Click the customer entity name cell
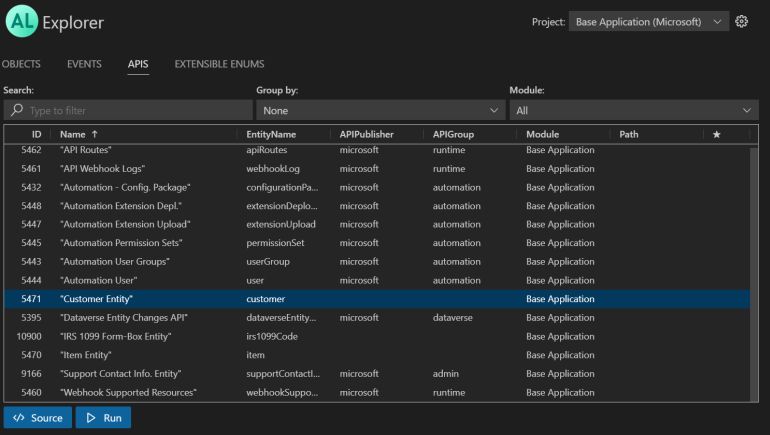This screenshot has width=770, height=435. [266, 299]
